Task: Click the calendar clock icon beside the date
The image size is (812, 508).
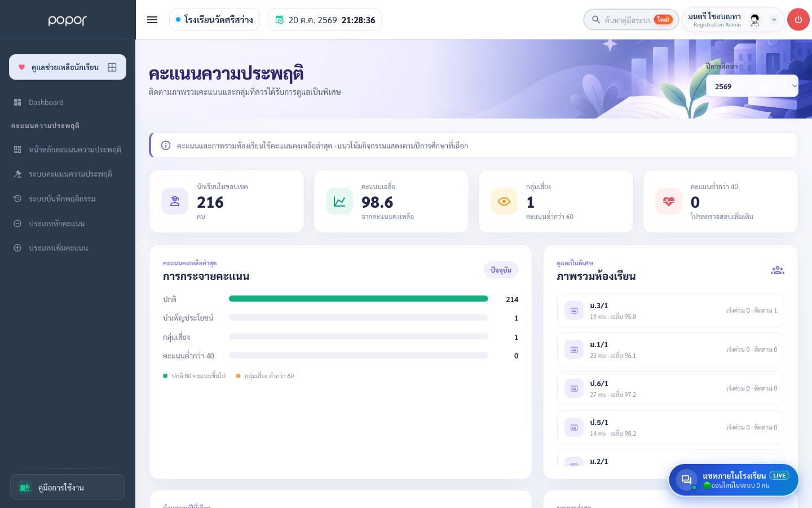Action: click(279, 20)
